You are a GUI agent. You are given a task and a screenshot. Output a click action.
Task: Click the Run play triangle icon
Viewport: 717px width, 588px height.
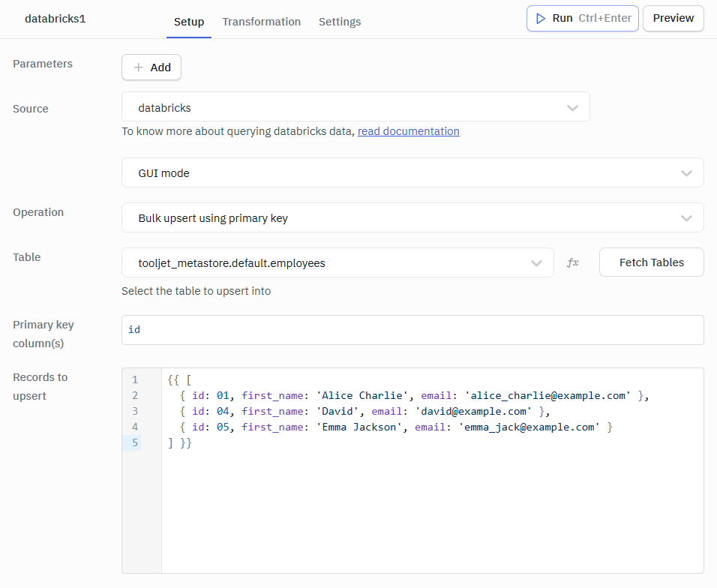click(x=541, y=18)
